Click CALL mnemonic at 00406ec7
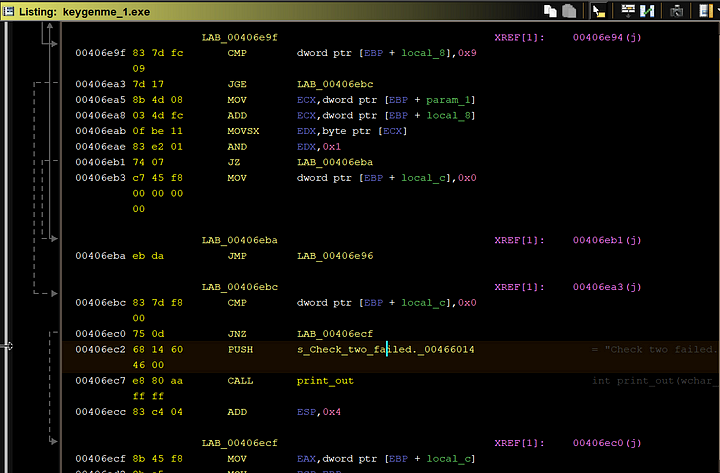The image size is (720, 473). (240, 381)
